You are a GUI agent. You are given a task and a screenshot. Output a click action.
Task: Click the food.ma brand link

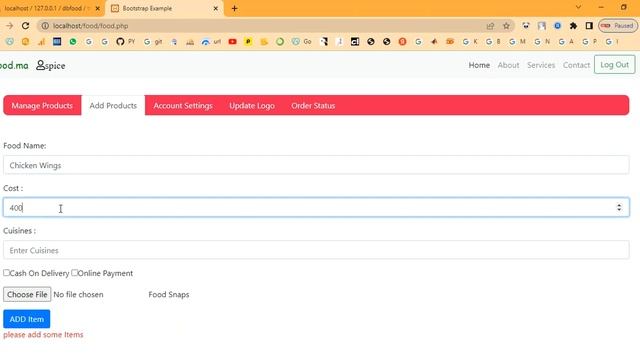pyautogui.click(x=14, y=65)
